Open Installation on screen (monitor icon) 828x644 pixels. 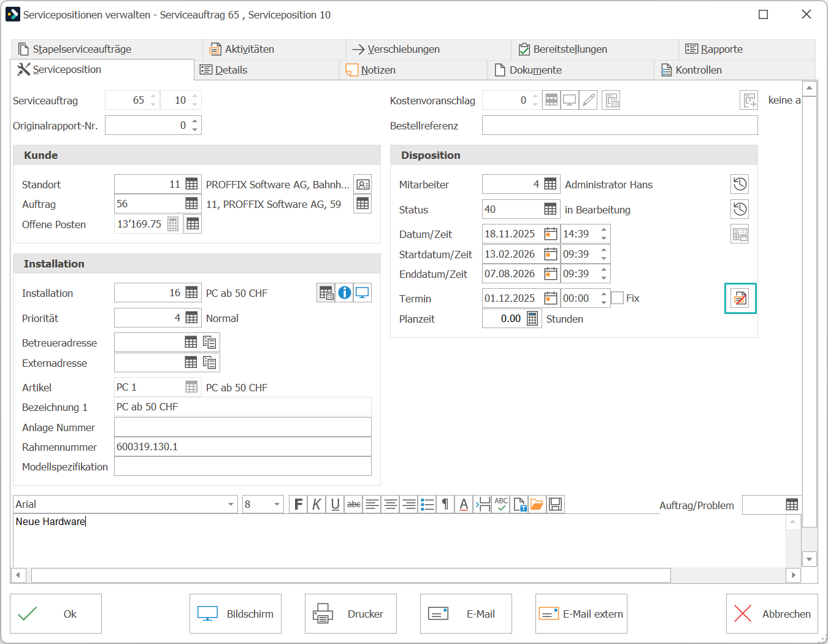[x=362, y=293]
